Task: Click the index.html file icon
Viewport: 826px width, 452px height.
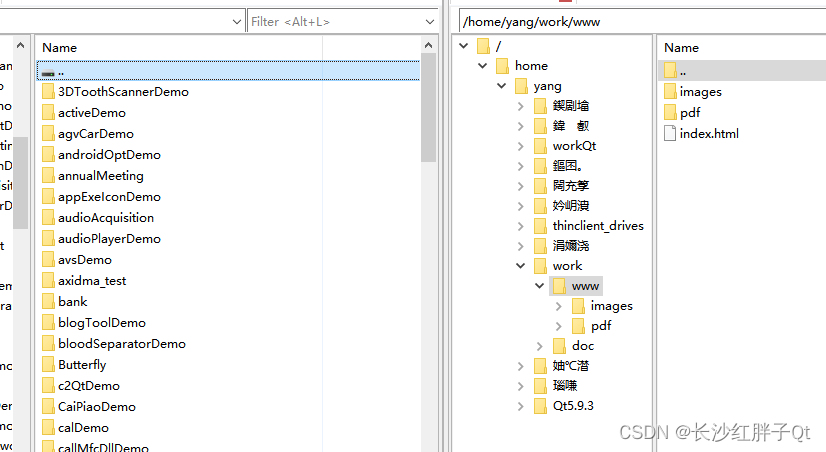Action: coord(670,133)
